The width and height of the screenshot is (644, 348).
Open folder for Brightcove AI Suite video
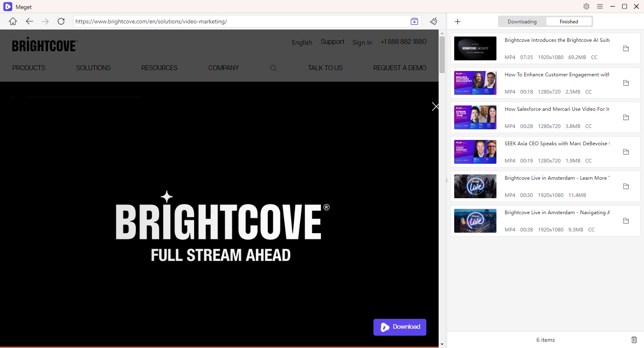[x=626, y=48]
